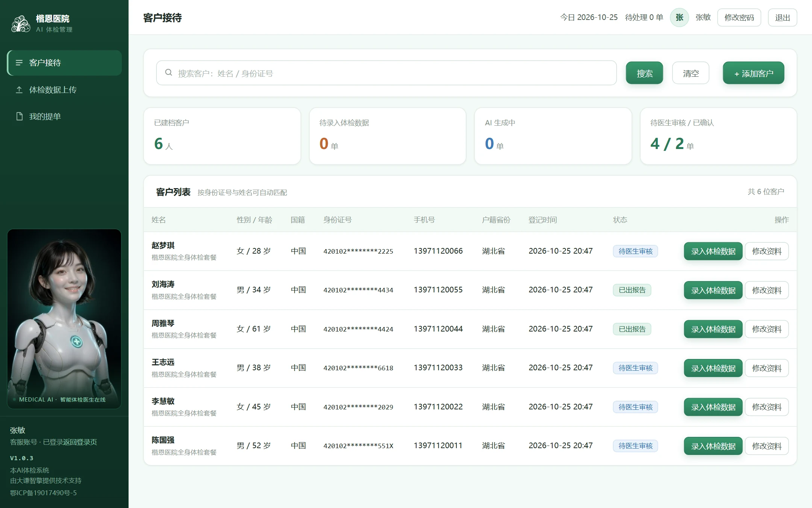Focus the customer search input field
Screen dimensions: 812x508
point(386,73)
